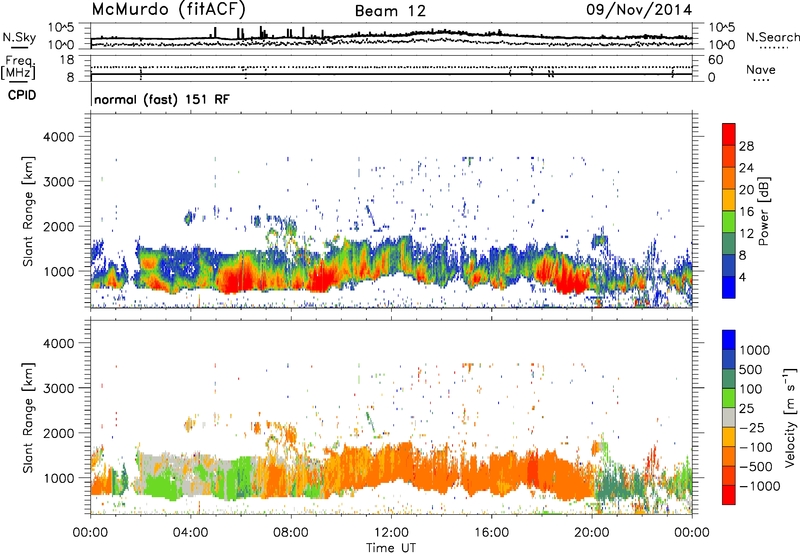The image size is (800, 554).
Task: Click the Freq. [MHz] axis label
Action: point(18,68)
